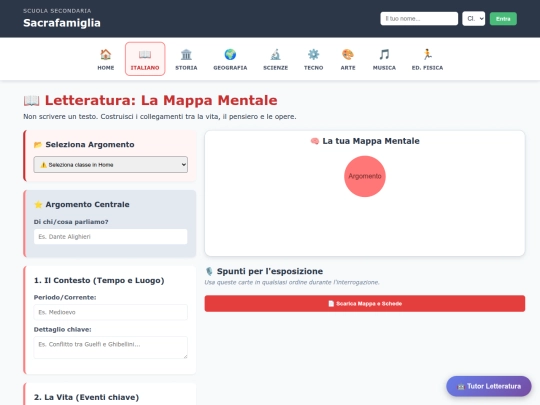Click the 'Il tuo nome' name field
Screen dimensions: 540x405
pos(419,19)
